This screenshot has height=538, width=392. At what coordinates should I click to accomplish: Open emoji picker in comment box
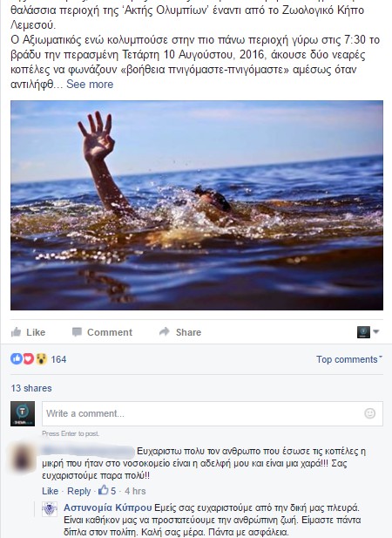coord(369,413)
